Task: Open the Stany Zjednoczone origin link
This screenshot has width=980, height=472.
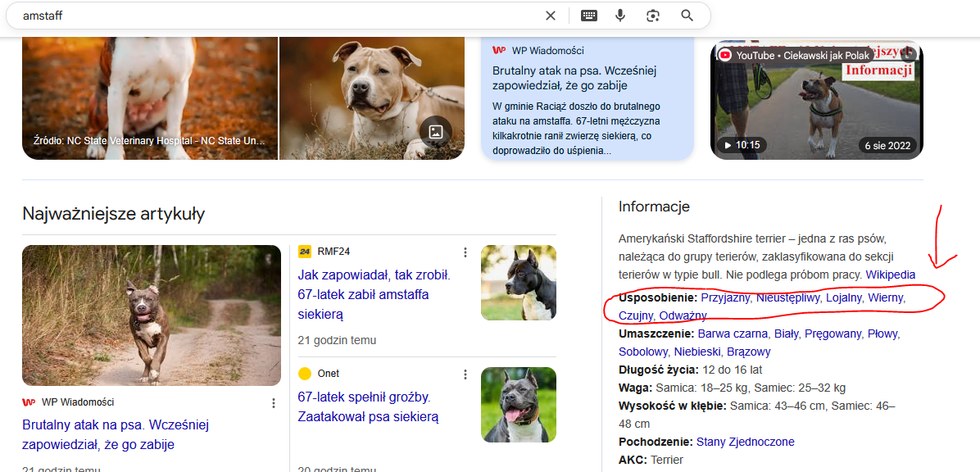Action: point(746,442)
